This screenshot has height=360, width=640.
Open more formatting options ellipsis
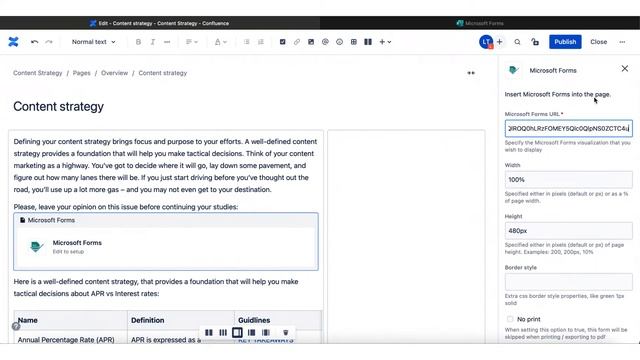pyautogui.click(x=167, y=42)
